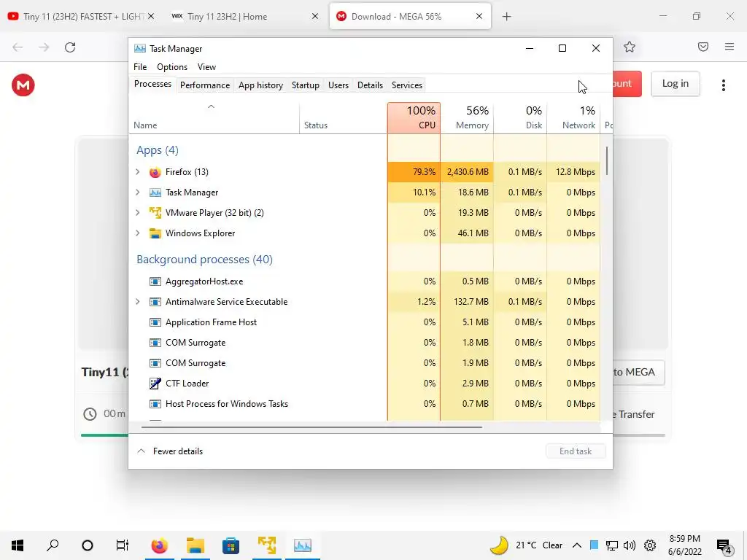Open the Windows Start menu

point(18,545)
